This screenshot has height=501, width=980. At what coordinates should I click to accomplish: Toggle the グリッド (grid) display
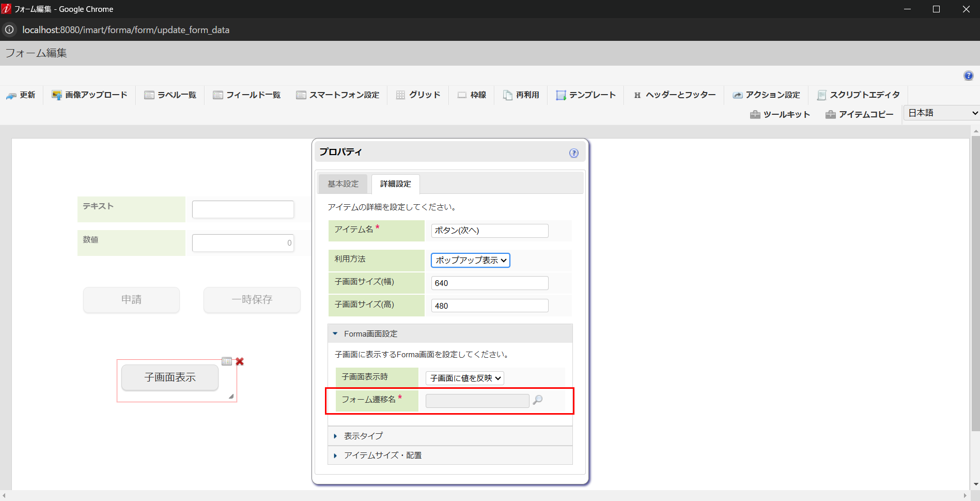click(x=418, y=95)
